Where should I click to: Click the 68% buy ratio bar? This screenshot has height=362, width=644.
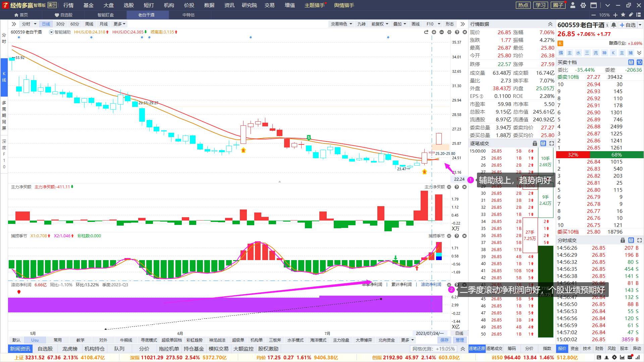coord(616,155)
